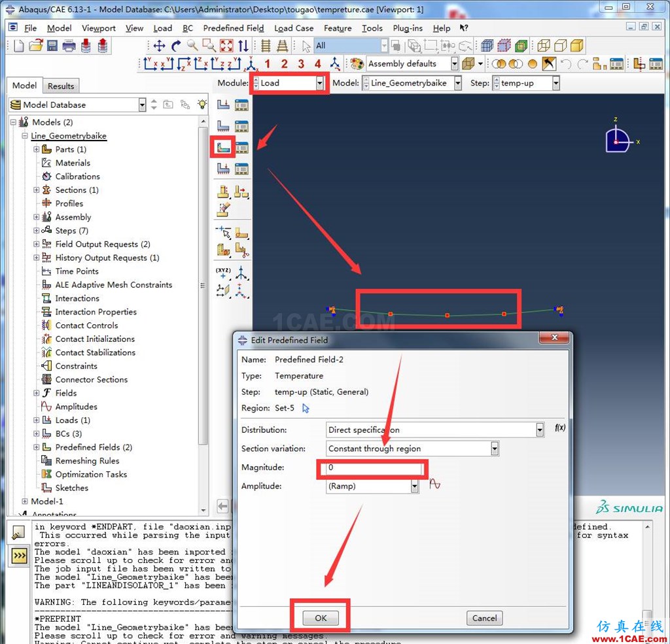The image size is (670, 644).
Task: Apply view number 3 in Views toolbar
Action: (x=301, y=64)
